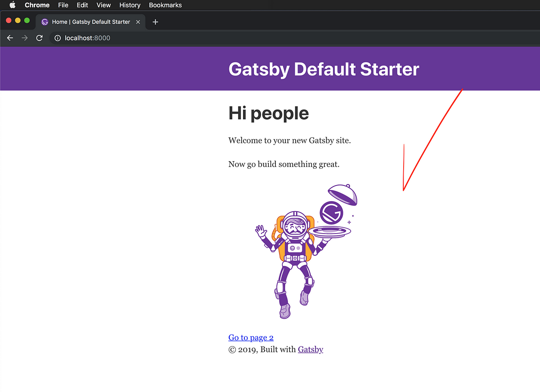
Task: Click the Gatsby link in the footer
Action: coord(310,349)
